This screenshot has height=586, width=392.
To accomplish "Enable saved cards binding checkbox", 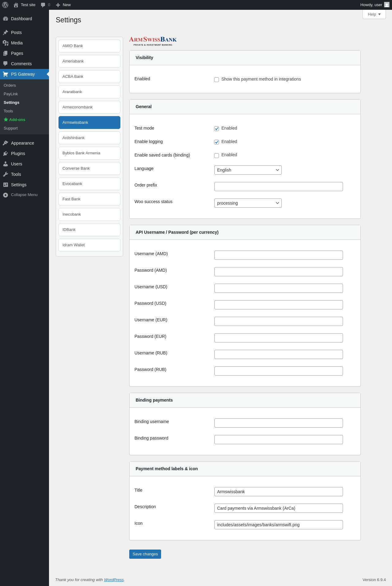I will point(217,155).
